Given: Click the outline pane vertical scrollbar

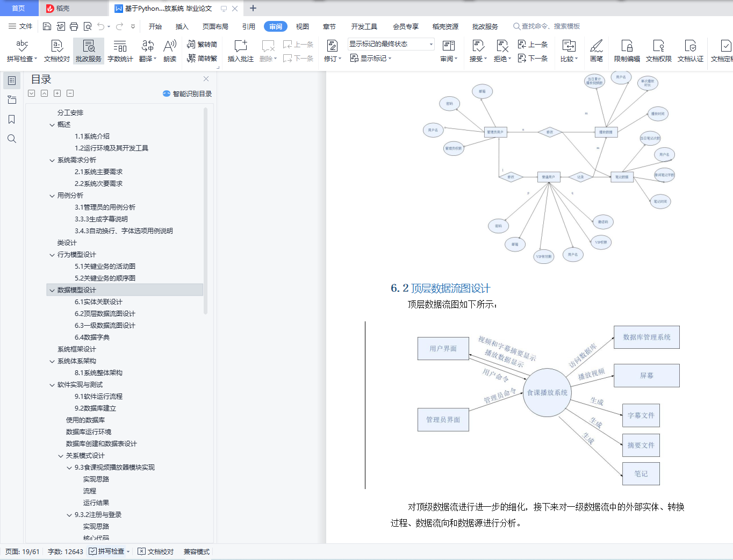Looking at the screenshot, I should [x=205, y=211].
